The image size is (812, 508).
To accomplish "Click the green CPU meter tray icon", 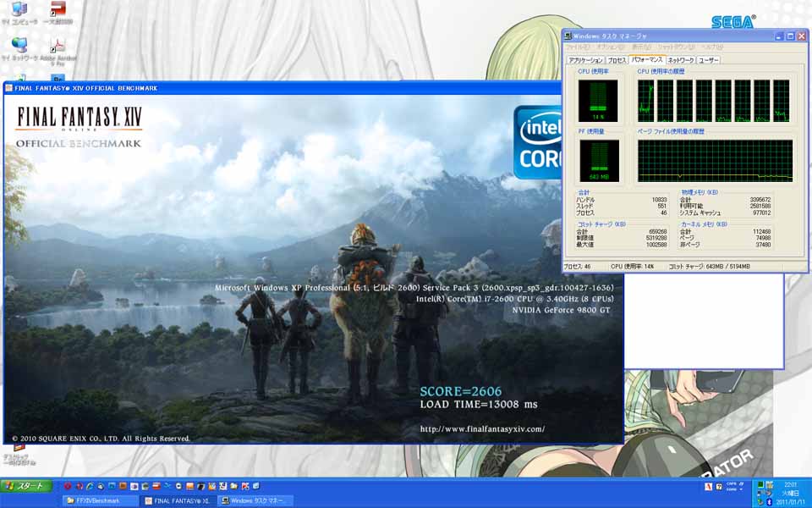I will [760, 484].
